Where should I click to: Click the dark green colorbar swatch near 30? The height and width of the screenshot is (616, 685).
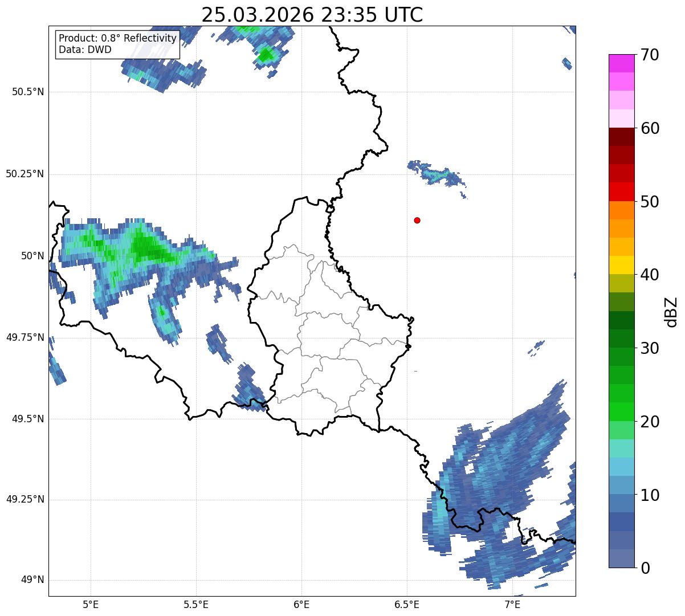621,338
